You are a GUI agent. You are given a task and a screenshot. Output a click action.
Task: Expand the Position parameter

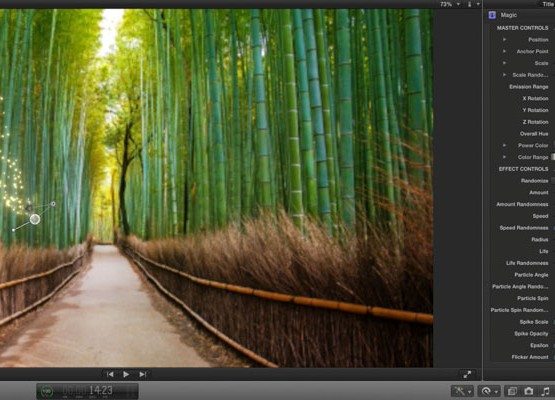click(x=504, y=40)
